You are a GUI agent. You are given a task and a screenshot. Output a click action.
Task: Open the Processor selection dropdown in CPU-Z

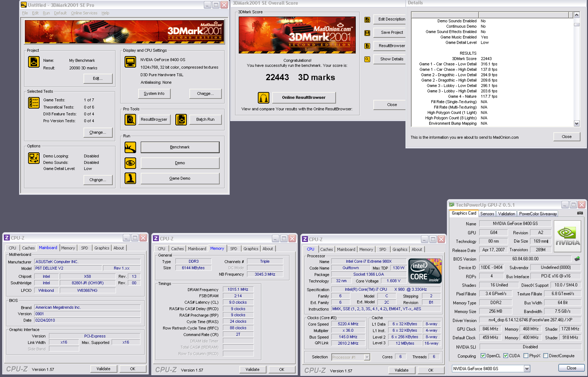pos(367,357)
